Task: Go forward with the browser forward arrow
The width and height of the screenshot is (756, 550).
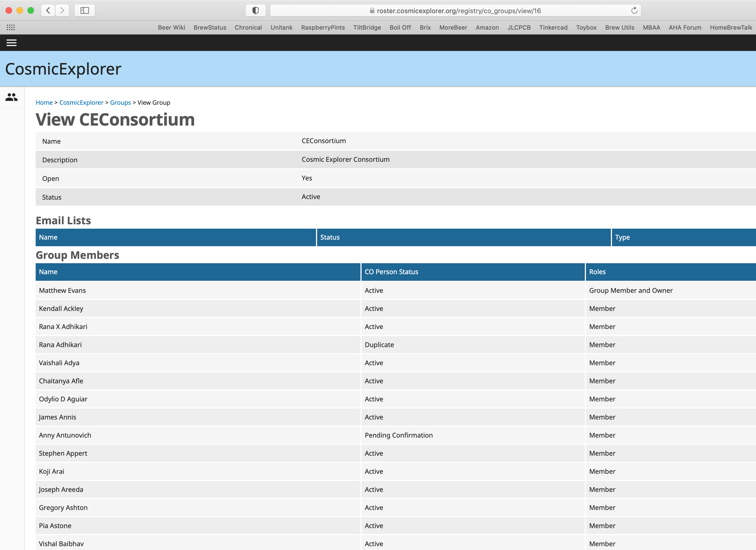Action: (x=62, y=10)
